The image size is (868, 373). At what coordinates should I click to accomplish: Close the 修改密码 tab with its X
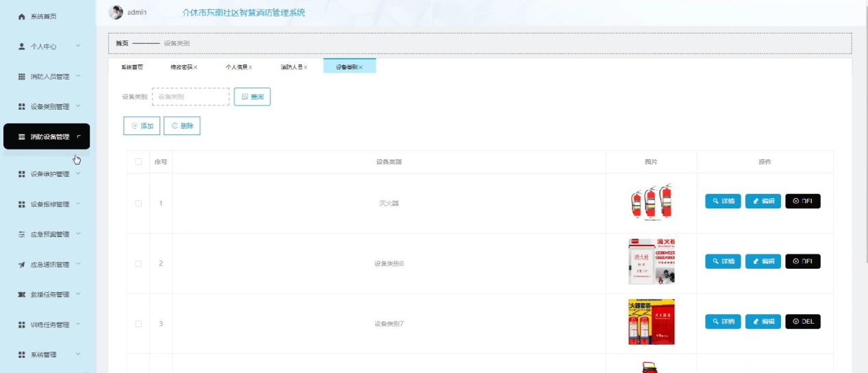click(x=195, y=67)
